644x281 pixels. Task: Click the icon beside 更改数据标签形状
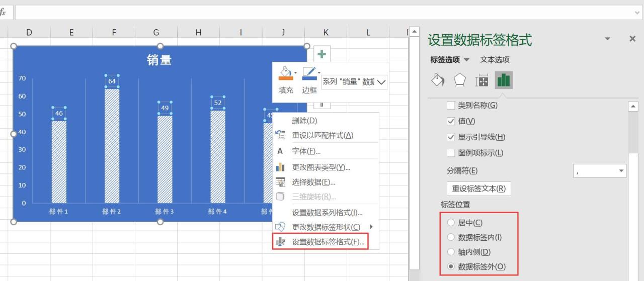(281, 227)
